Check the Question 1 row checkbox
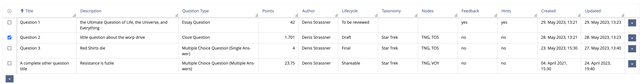644x84 pixels. (x=9, y=23)
